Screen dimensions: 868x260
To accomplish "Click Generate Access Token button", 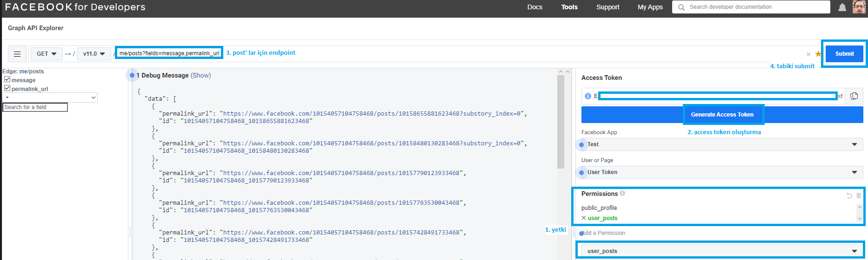I will pos(722,115).
